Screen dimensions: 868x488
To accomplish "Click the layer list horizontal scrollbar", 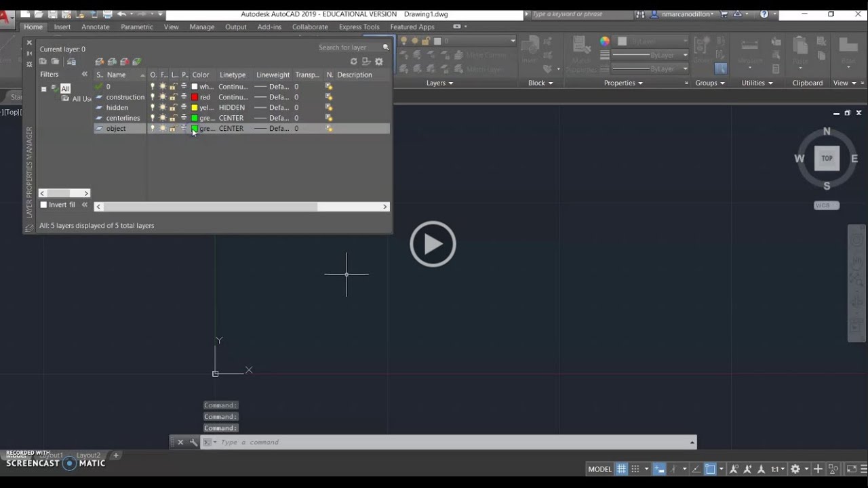I will pos(243,207).
